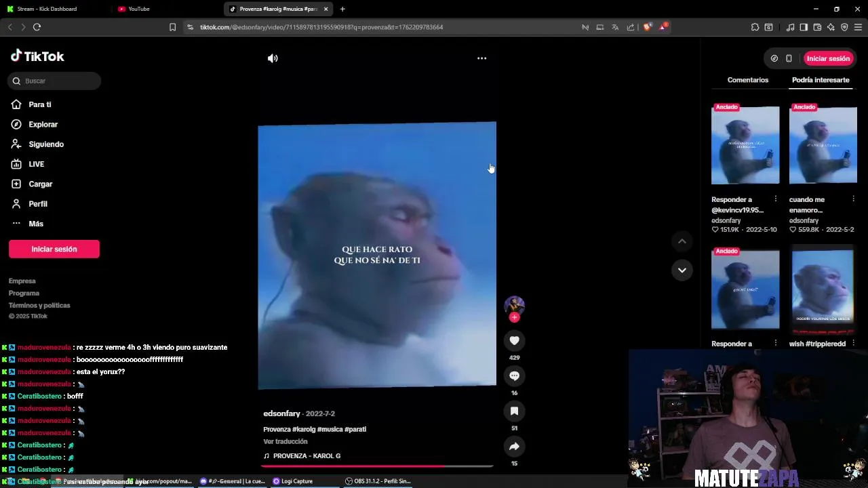Open the Brave VPN shield icon
This screenshot has height=488, width=868.
point(844,27)
